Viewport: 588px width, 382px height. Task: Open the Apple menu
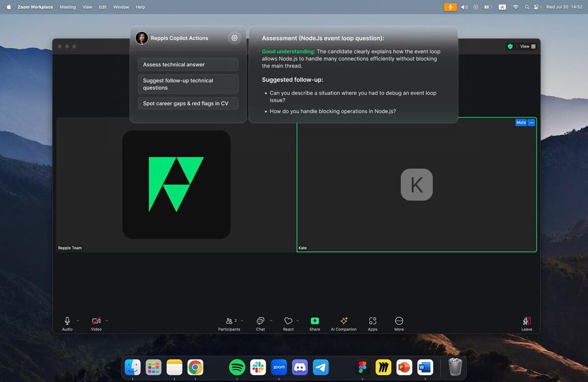tap(8, 7)
